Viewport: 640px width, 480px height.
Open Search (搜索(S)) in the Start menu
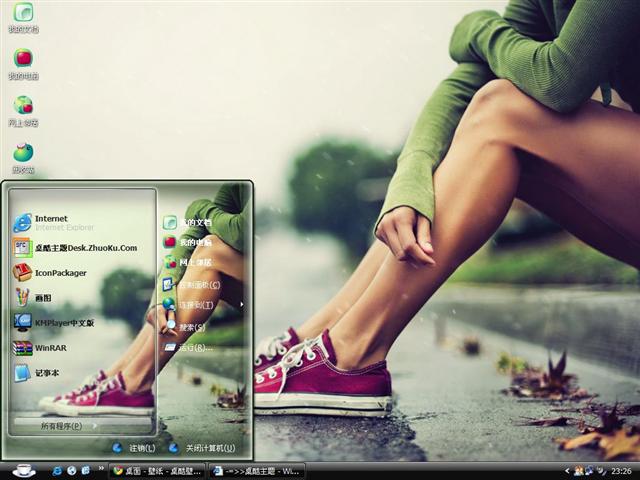point(184,327)
